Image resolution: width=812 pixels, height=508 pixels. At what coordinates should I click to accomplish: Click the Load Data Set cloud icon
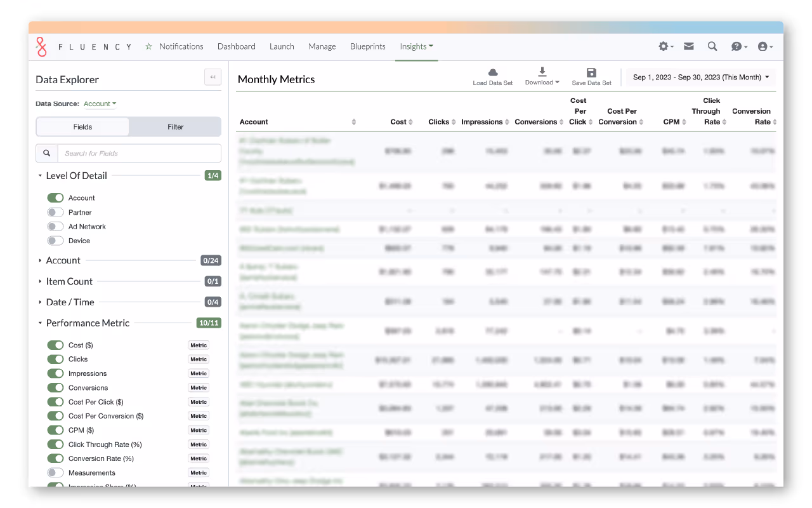point(493,72)
